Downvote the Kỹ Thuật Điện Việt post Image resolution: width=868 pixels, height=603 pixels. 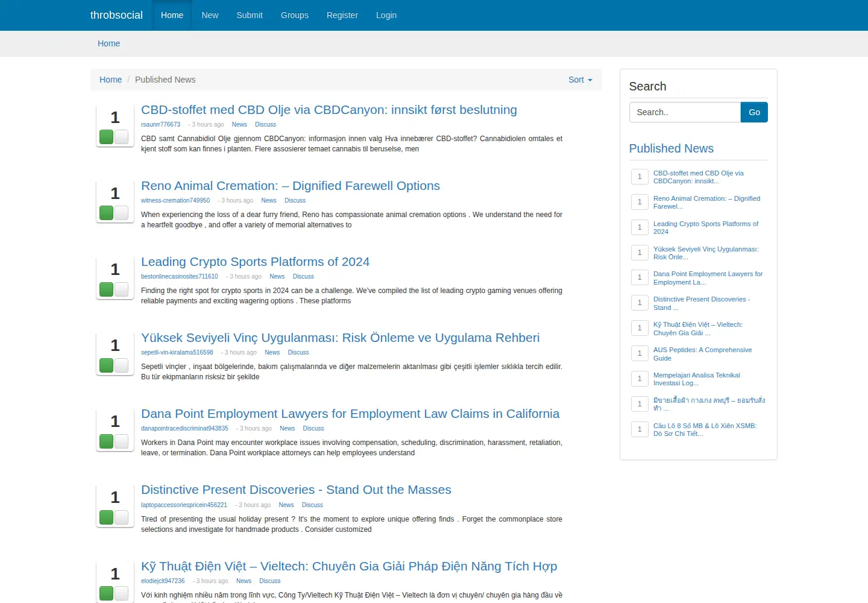tap(121, 593)
